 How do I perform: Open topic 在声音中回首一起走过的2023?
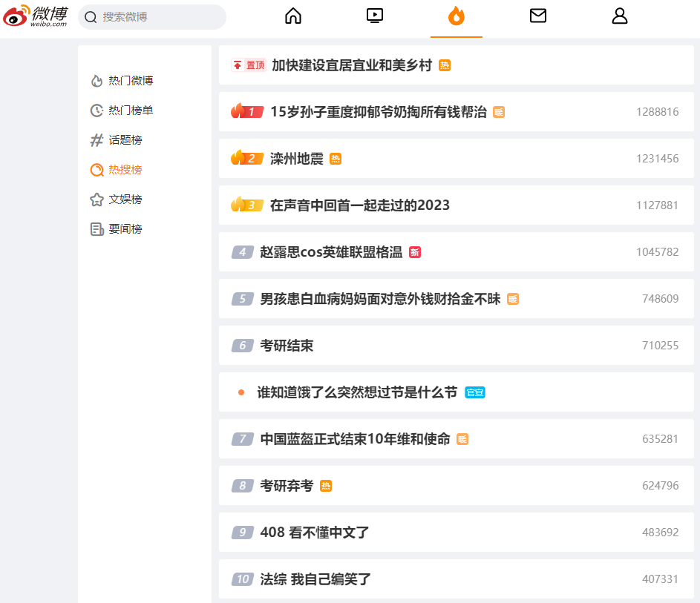coord(360,205)
